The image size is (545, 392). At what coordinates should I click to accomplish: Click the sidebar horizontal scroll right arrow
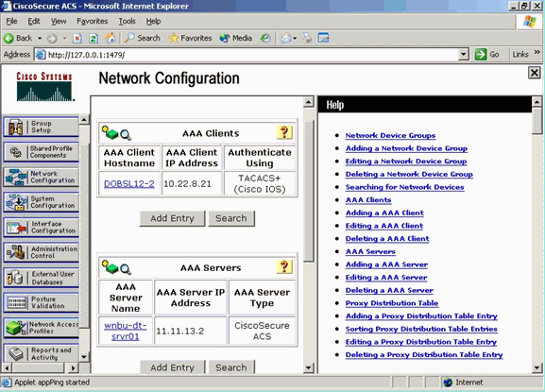click(x=73, y=367)
